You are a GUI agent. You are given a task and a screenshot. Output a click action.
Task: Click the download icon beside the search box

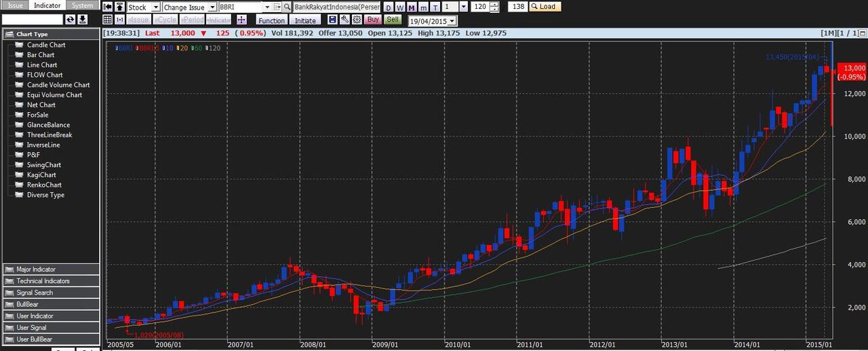point(83,20)
